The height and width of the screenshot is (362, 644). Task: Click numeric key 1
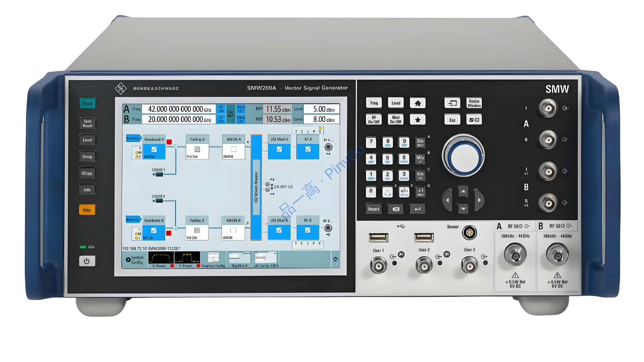[371, 175]
